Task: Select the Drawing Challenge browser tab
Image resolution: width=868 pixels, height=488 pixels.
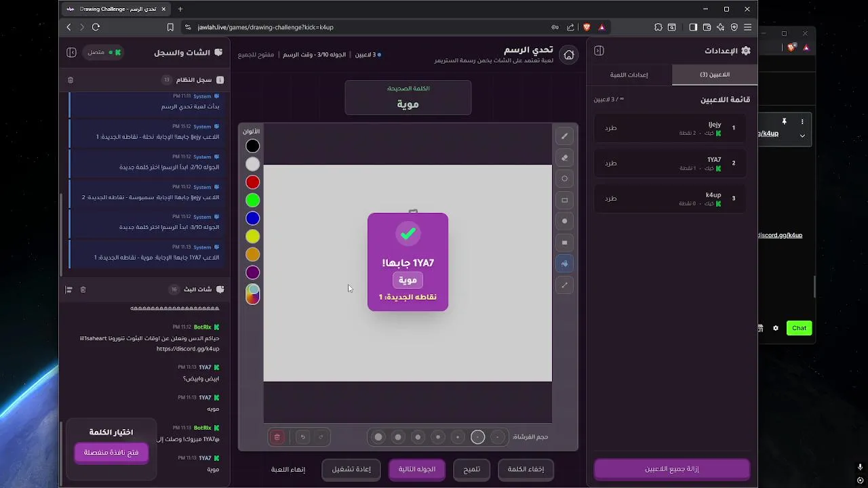Action: point(115,9)
